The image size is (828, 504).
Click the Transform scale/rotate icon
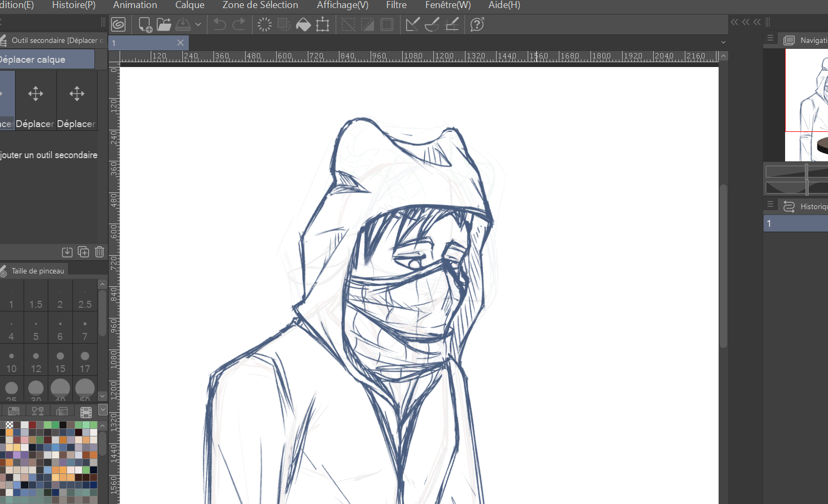tap(322, 25)
